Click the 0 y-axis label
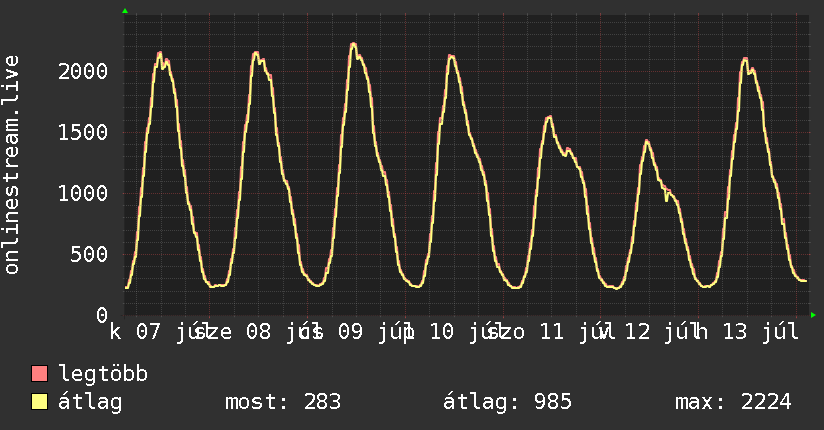 tap(102, 315)
